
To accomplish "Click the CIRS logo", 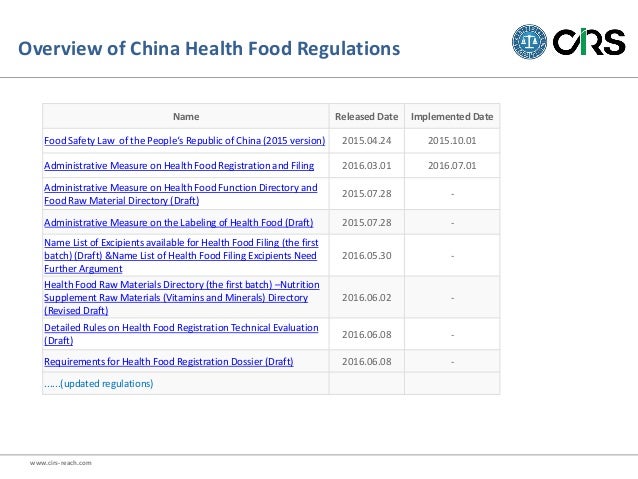I will (589, 42).
